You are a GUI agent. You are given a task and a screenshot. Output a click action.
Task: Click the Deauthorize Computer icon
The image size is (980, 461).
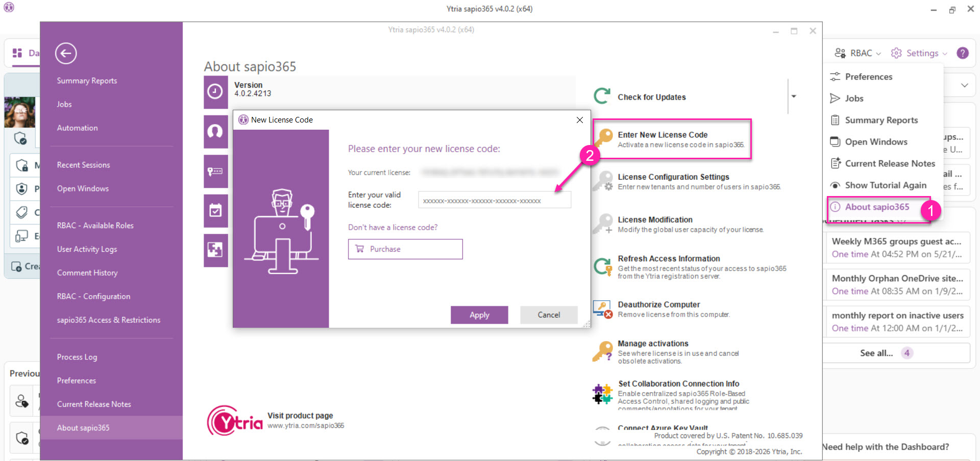tap(602, 309)
